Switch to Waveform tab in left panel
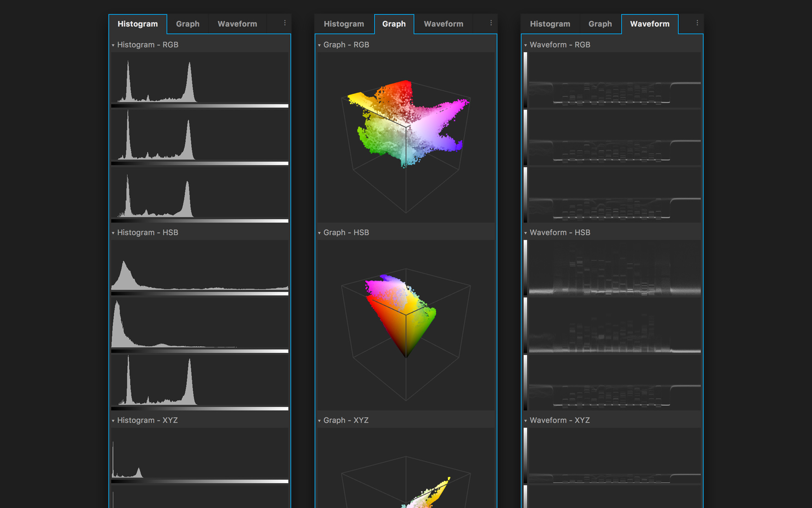Image resolution: width=812 pixels, height=508 pixels. point(237,24)
